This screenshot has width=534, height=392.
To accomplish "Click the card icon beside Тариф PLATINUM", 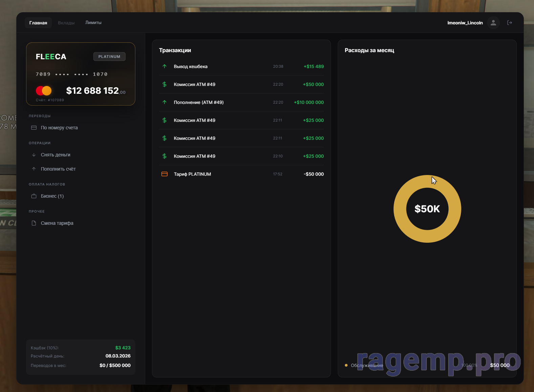I will click(164, 174).
